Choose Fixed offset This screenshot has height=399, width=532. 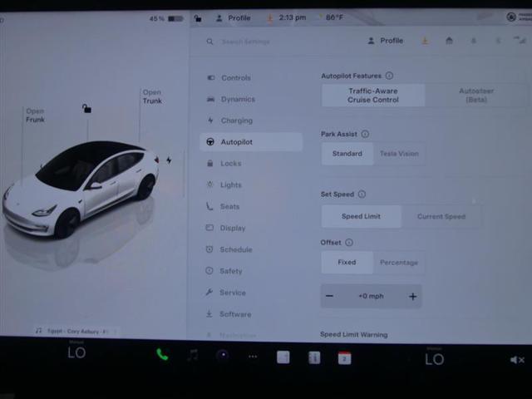pyautogui.click(x=347, y=263)
